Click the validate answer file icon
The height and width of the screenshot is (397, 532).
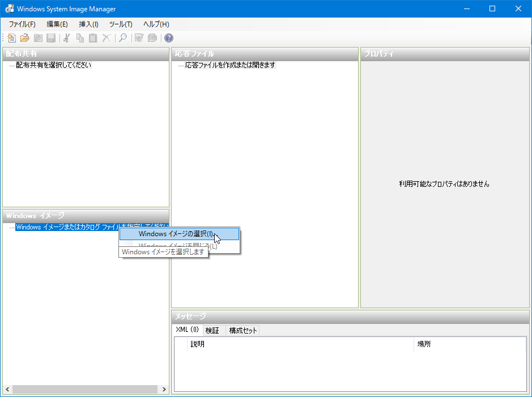coord(139,38)
